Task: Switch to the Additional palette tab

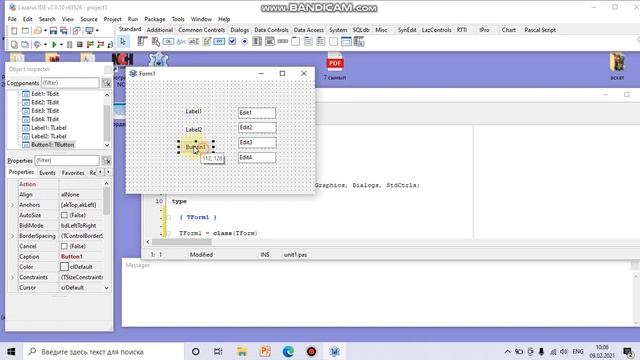Action: pyautogui.click(x=160, y=30)
